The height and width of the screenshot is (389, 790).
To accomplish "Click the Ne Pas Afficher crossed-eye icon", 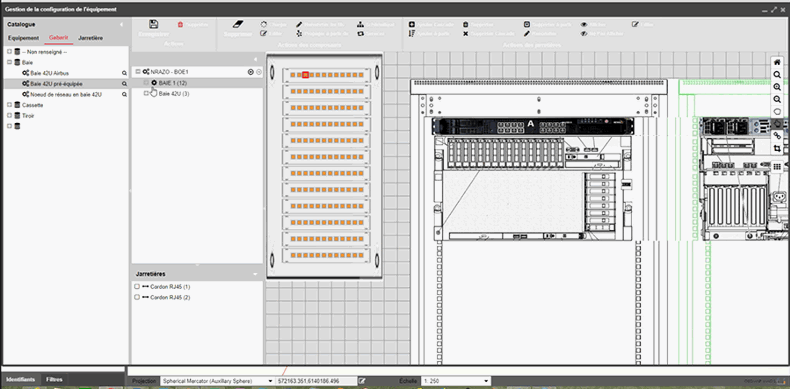I will [x=584, y=34].
